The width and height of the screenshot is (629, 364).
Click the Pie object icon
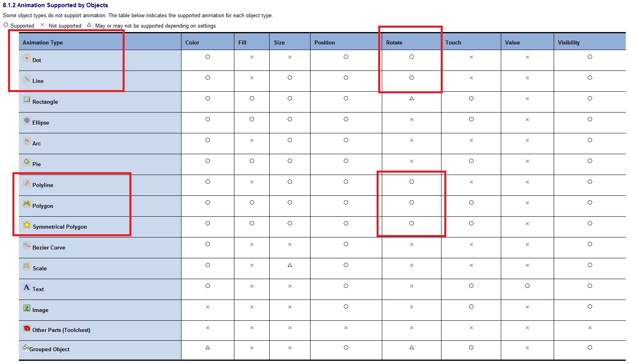pyautogui.click(x=26, y=162)
